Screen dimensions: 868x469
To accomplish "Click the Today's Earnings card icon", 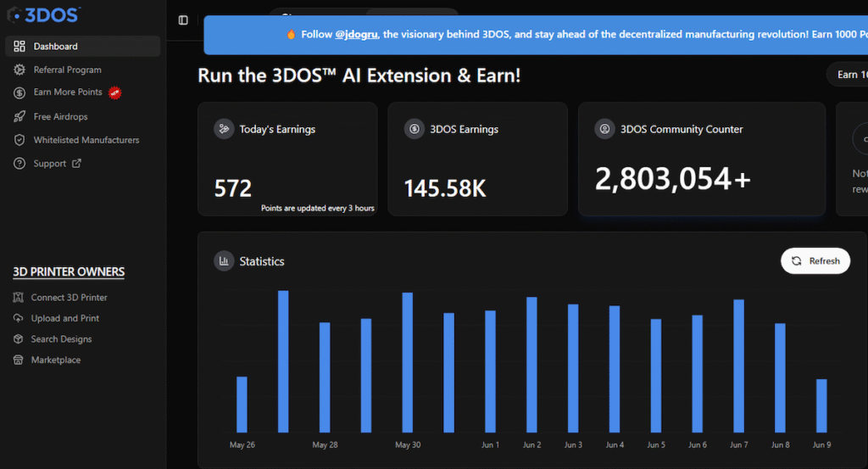I will [x=224, y=129].
